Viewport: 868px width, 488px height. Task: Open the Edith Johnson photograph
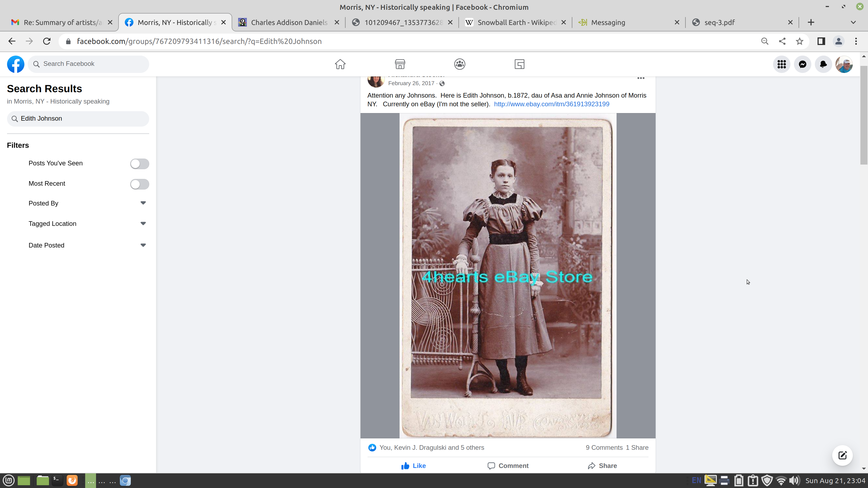click(x=508, y=275)
